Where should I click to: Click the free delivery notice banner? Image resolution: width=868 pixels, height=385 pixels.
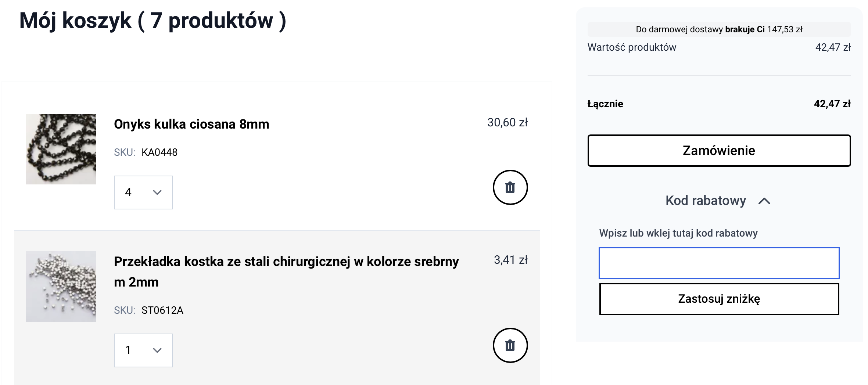click(719, 29)
